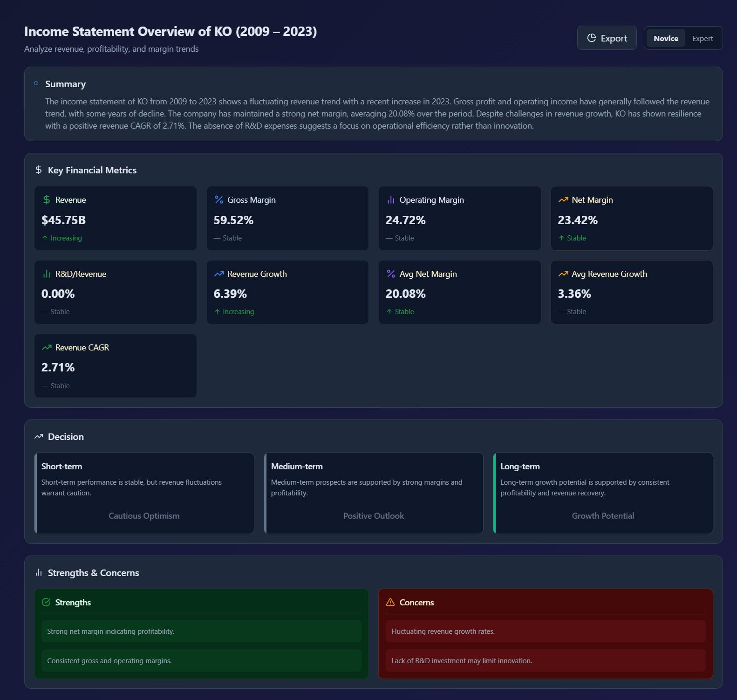Click the Stable label under Avg Revenue Growth
The height and width of the screenshot is (700, 737).
tap(576, 311)
